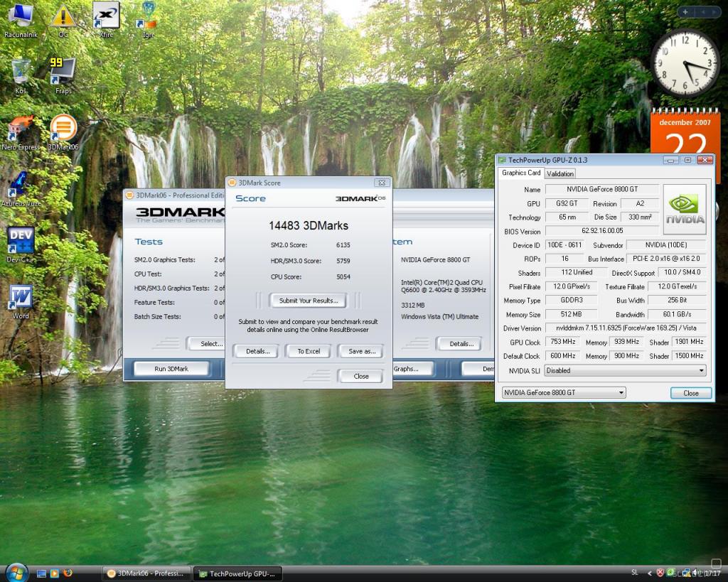This screenshot has width=728, height=582.
Task: Open the media player quick launch icon
Action: point(54,573)
